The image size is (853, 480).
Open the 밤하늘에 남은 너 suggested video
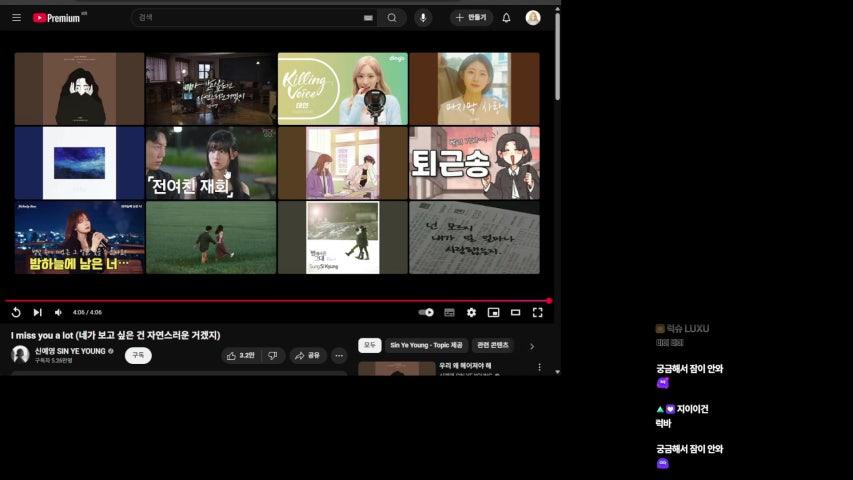tap(79, 237)
